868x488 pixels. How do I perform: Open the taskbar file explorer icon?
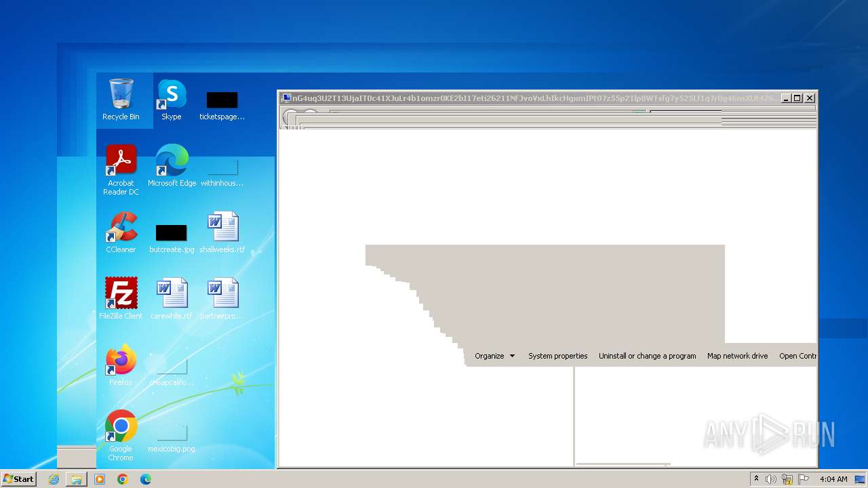[77, 479]
